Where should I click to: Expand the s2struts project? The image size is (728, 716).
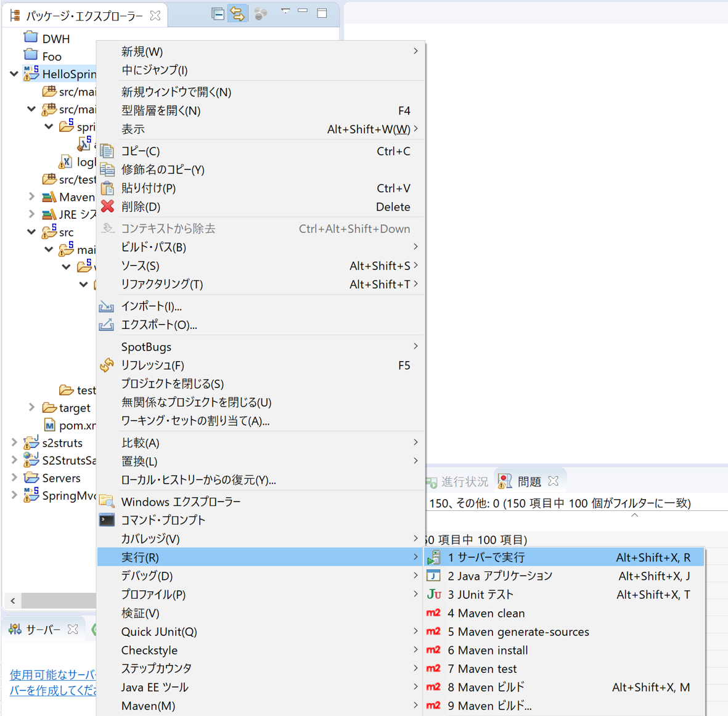click(14, 442)
